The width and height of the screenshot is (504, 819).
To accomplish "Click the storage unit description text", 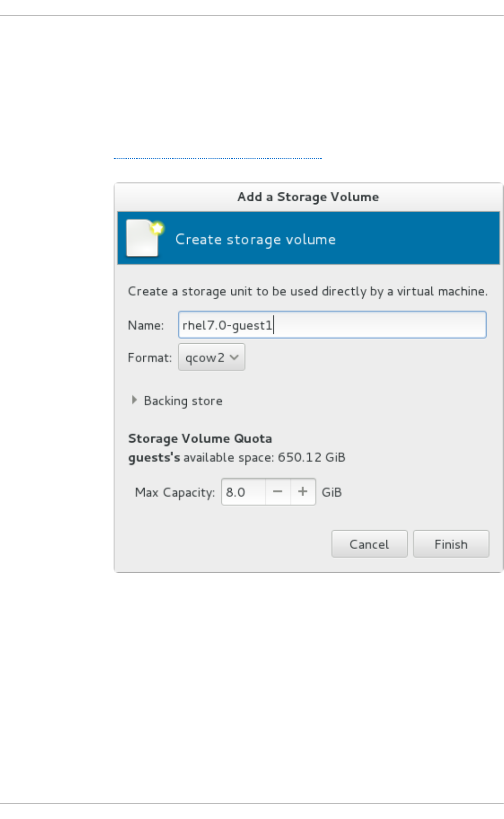I will [307, 291].
